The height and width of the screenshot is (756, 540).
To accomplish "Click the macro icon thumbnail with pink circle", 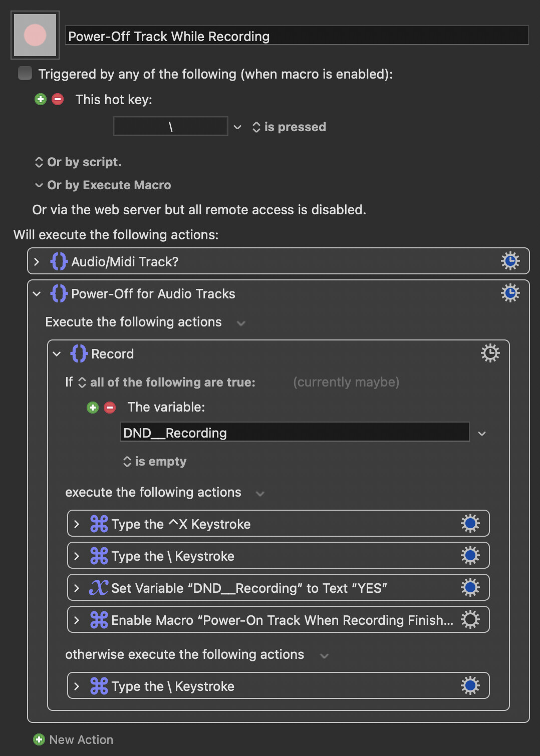I will (x=35, y=35).
